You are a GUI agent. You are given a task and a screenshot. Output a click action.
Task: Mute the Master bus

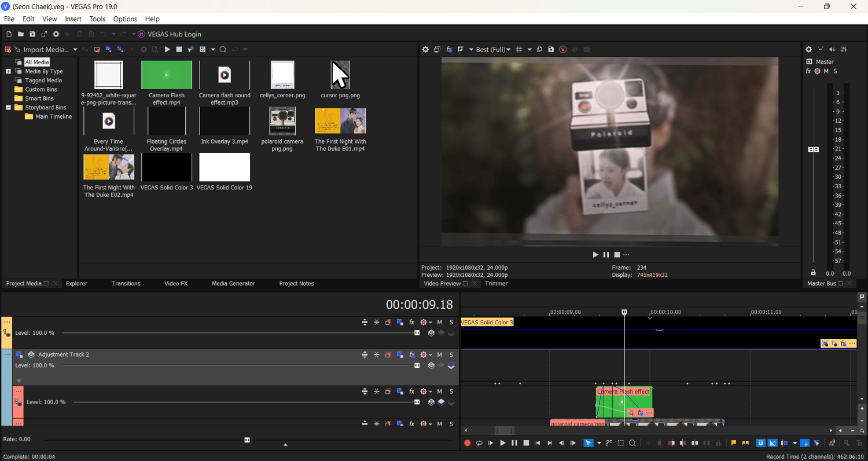pyautogui.click(x=826, y=71)
